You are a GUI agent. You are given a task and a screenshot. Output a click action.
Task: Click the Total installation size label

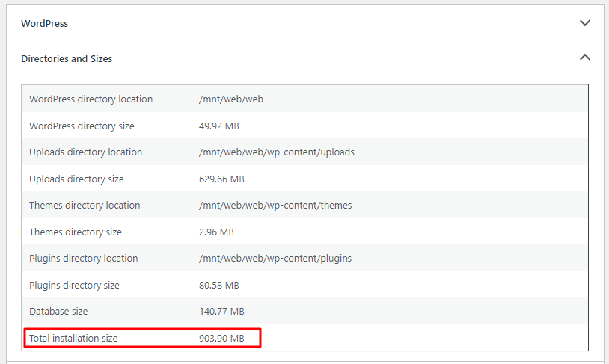[73, 338]
